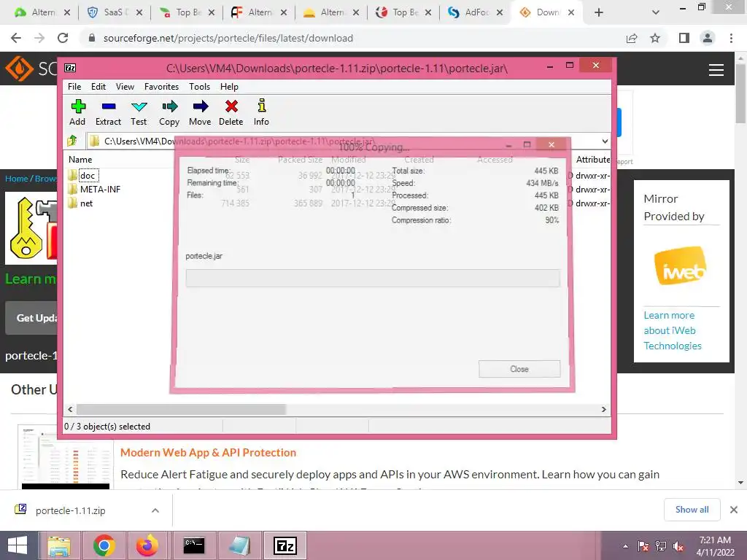The image size is (747, 560).
Task: Click the Add toolbar icon in 7-Zip
Action: (77, 112)
